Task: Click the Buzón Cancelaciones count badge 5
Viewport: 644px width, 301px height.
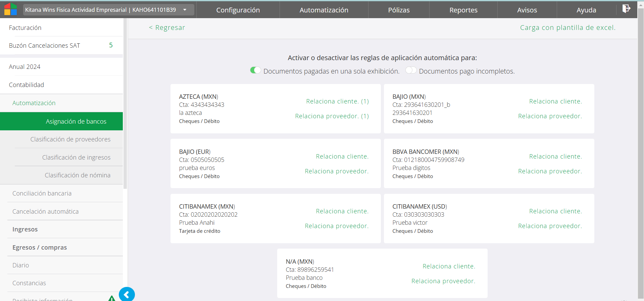Action: [111, 45]
